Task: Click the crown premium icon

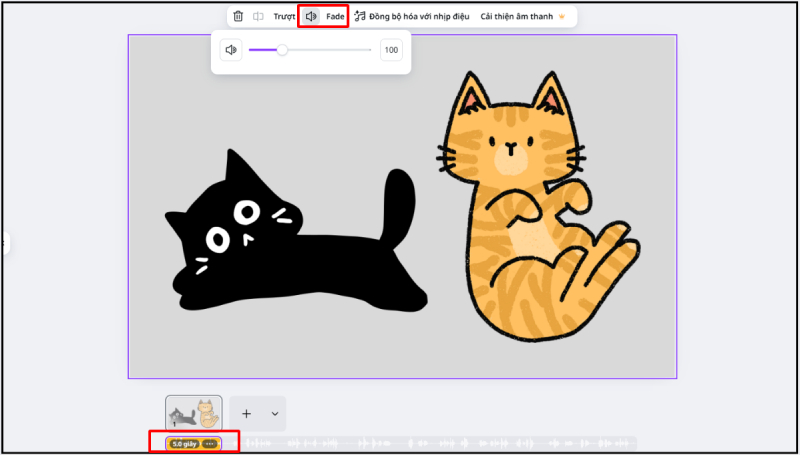Action: click(561, 16)
